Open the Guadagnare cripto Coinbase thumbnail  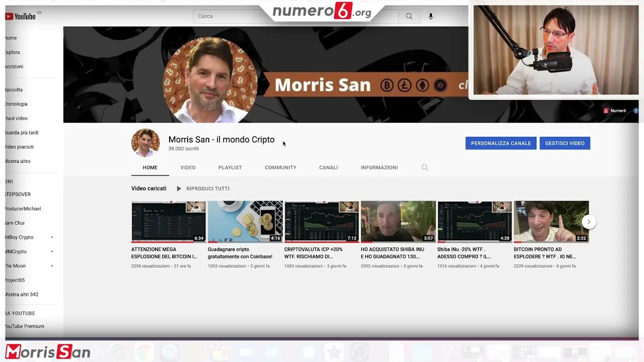[x=245, y=222]
